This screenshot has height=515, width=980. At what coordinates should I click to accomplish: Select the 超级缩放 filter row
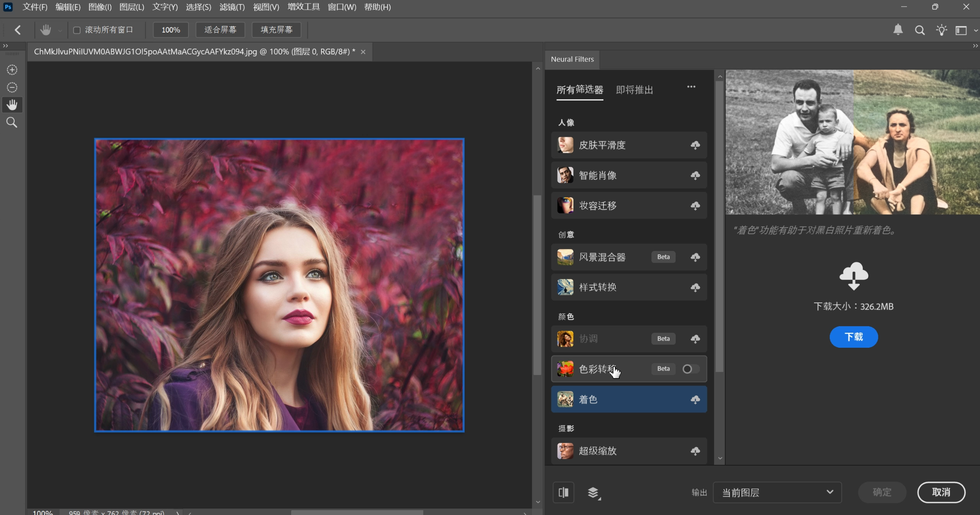click(x=629, y=451)
